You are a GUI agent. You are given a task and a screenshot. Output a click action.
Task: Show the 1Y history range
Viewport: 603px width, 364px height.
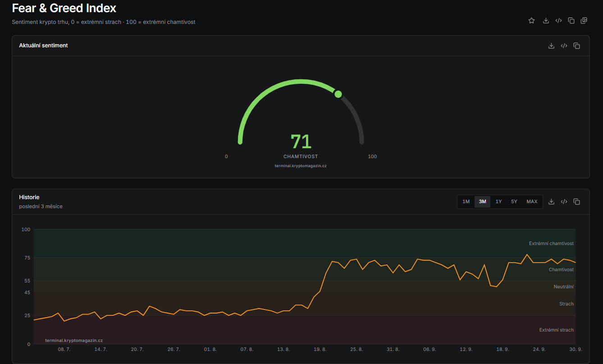coord(498,201)
